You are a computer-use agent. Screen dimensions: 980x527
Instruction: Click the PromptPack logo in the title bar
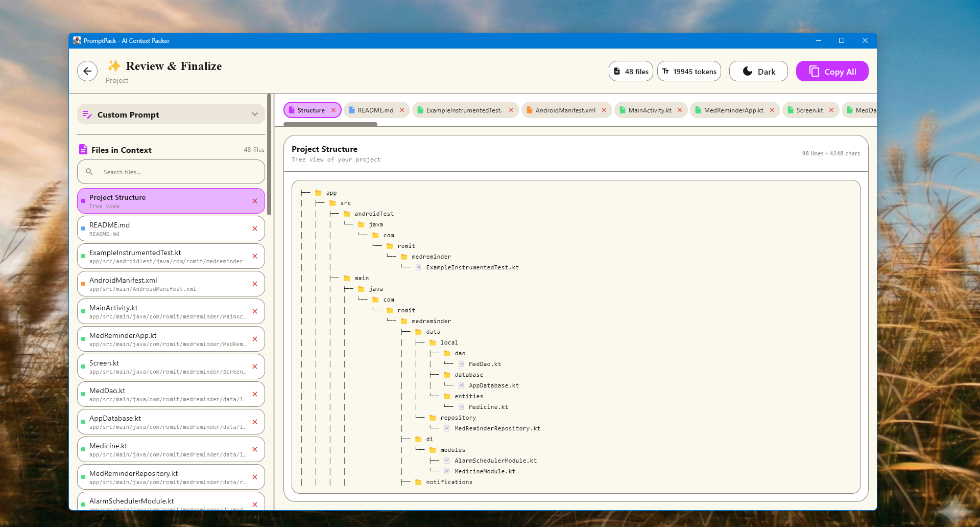[x=77, y=40]
